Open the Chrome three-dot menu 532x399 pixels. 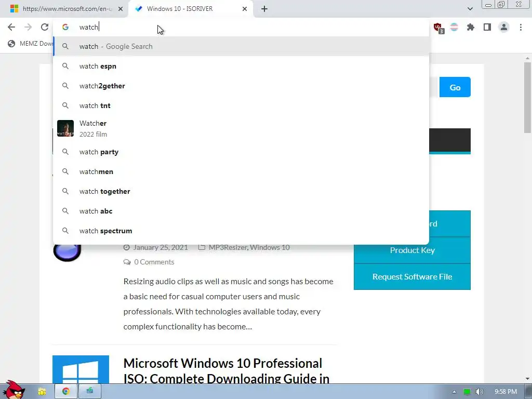[521, 27]
